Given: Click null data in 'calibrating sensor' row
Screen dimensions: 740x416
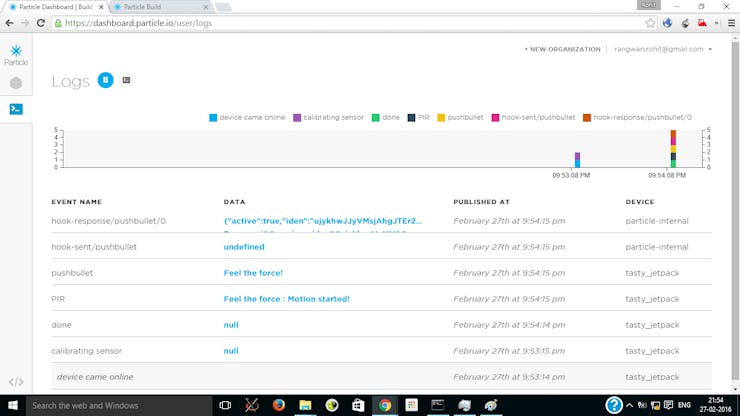Looking at the screenshot, I should tap(231, 351).
